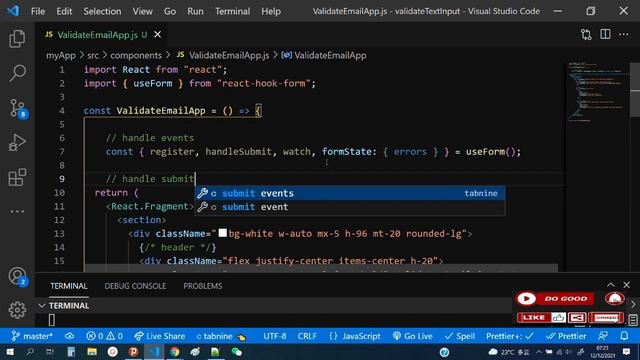Click the bg-white color swatch on line 13
The height and width of the screenshot is (360, 640).
(222, 233)
